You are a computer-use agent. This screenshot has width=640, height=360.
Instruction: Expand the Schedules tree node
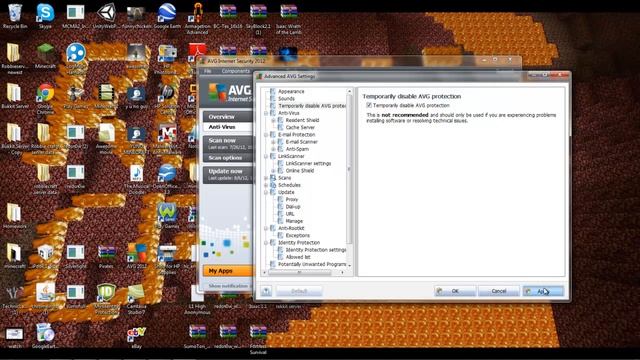(266, 185)
